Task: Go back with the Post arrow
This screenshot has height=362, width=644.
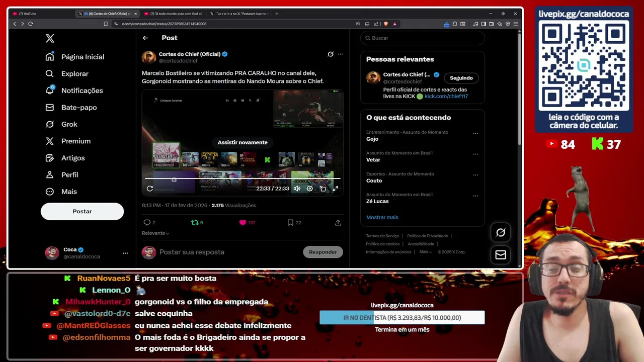Action: pyautogui.click(x=145, y=38)
